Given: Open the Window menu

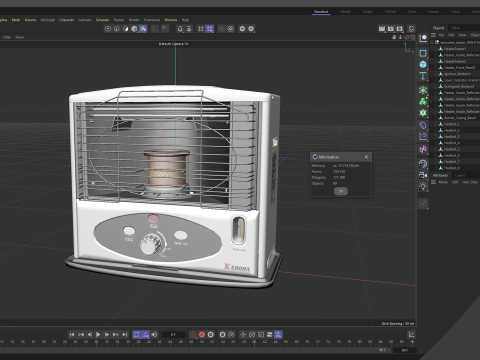Looking at the screenshot, I should click(x=171, y=20).
